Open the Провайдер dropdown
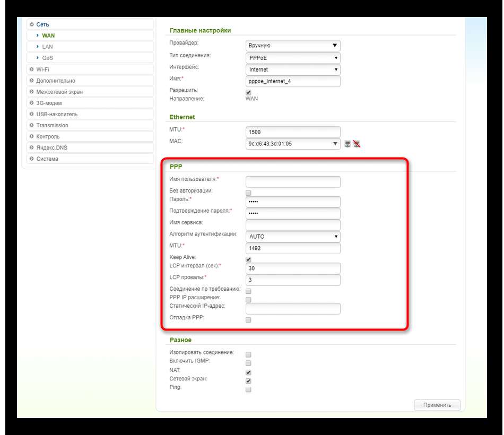Viewport: 504px width, 435px height. coord(293,45)
